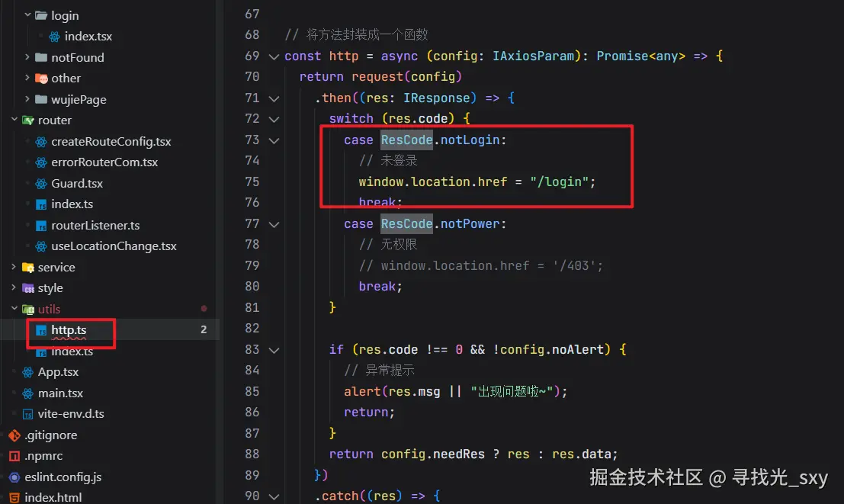
Task: Open main.tsx file
Action: (60, 393)
